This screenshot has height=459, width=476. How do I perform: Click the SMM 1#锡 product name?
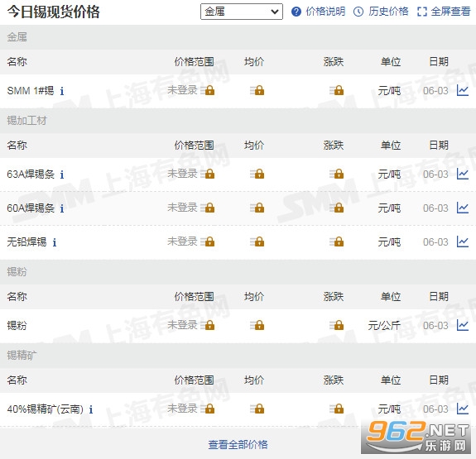tap(31, 91)
